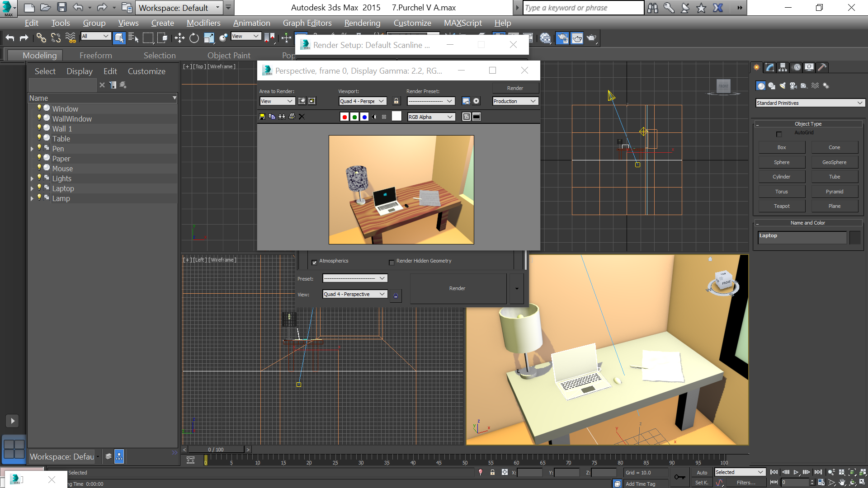This screenshot has height=488, width=868.
Task: Click Zoom Extents All viewport control
Action: click(x=863, y=472)
